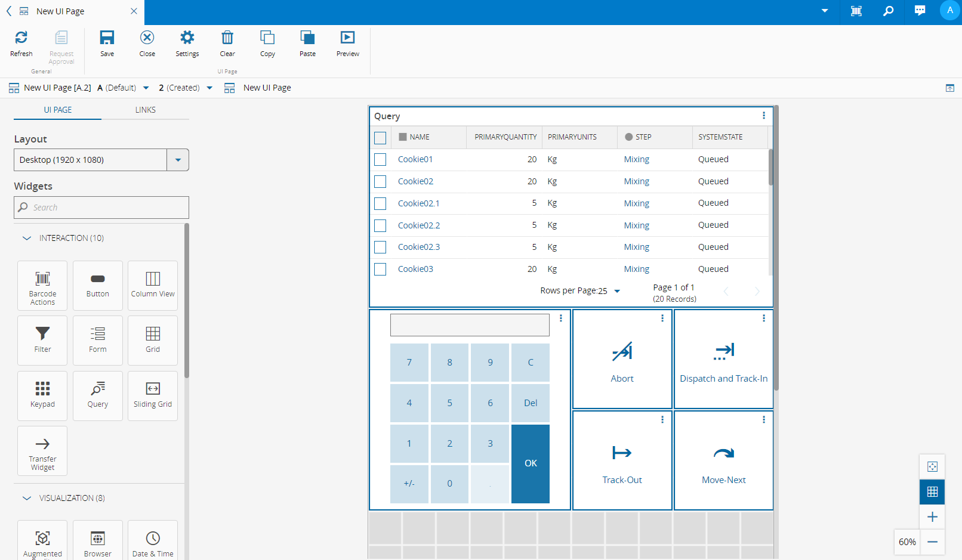
Task: Click the Preview icon
Action: pos(347,38)
